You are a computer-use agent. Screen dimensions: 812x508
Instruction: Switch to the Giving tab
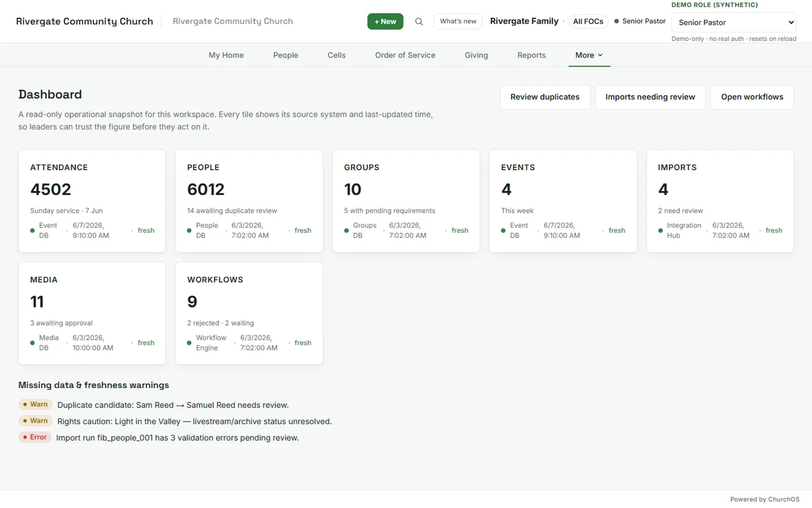(x=476, y=55)
